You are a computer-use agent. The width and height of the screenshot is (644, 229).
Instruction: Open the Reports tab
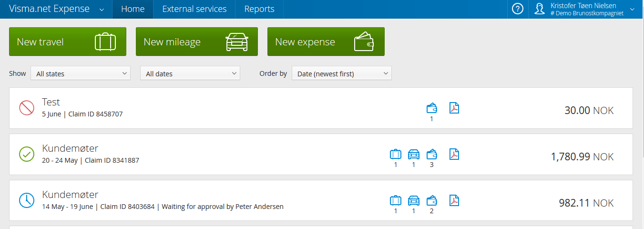coord(259,9)
